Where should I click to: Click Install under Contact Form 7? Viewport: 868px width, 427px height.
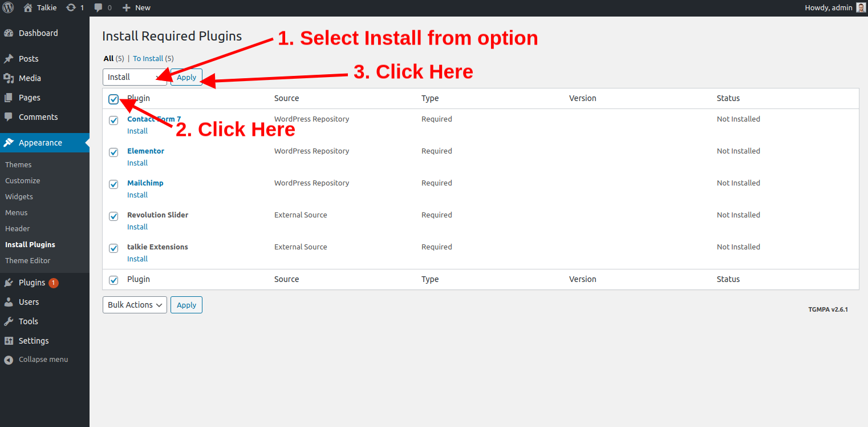click(137, 131)
